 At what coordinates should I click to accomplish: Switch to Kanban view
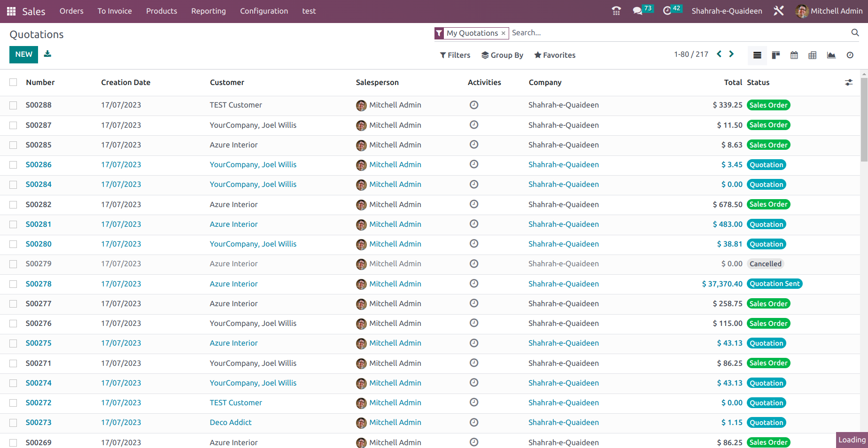coord(776,55)
